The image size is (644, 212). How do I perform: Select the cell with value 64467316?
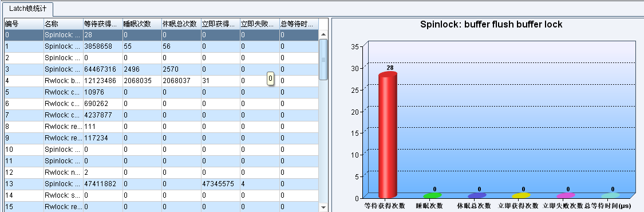[102, 69]
